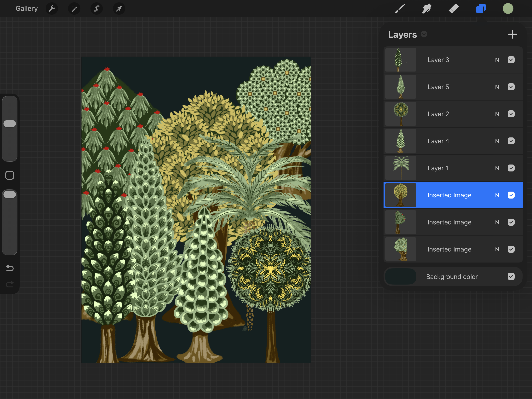Image resolution: width=532 pixels, height=399 pixels.
Task: Close the Layers panel via layers icon
Action: coord(481,9)
